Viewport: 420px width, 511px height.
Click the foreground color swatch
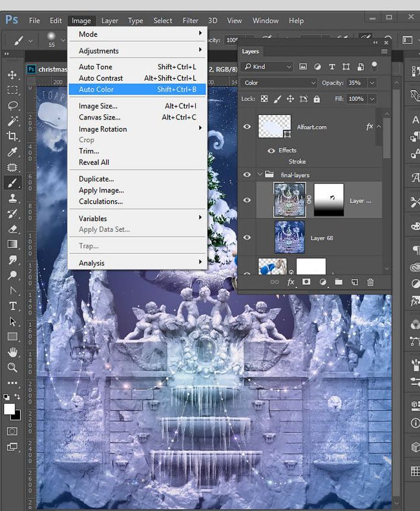pyautogui.click(x=10, y=409)
